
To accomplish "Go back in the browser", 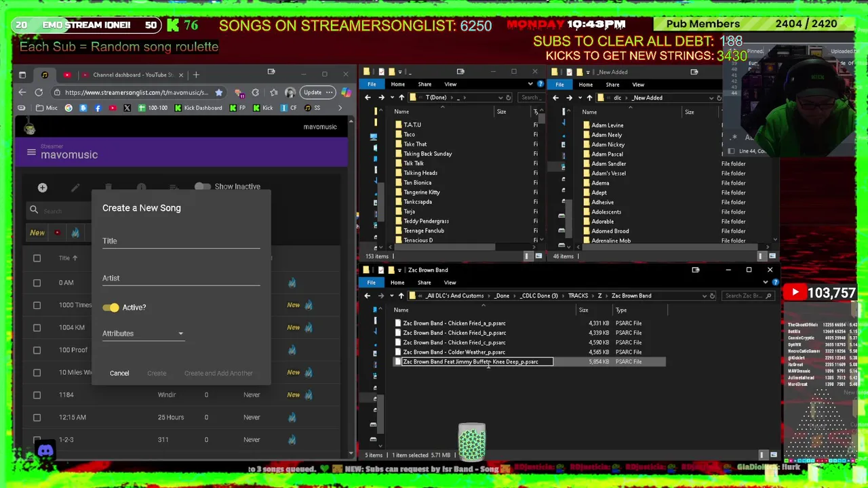I will [22, 92].
